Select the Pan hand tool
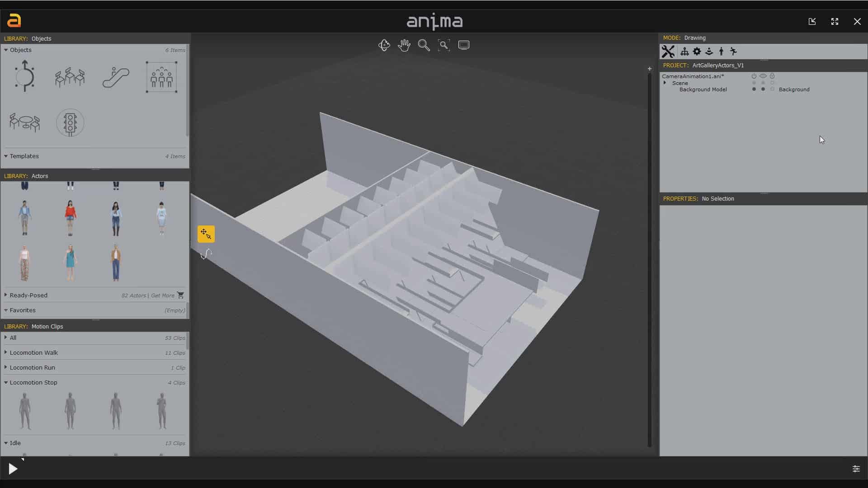The image size is (868, 488). 404,45
